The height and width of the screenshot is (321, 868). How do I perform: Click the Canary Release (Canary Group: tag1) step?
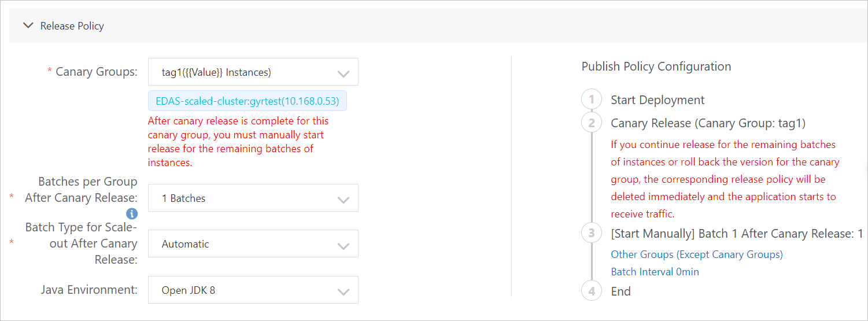(x=708, y=123)
